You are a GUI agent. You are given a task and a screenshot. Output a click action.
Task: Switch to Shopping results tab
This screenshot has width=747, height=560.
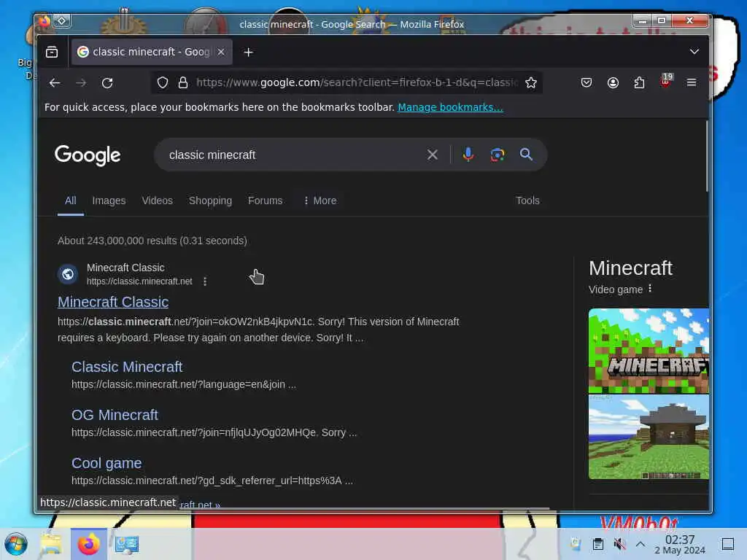coord(210,201)
